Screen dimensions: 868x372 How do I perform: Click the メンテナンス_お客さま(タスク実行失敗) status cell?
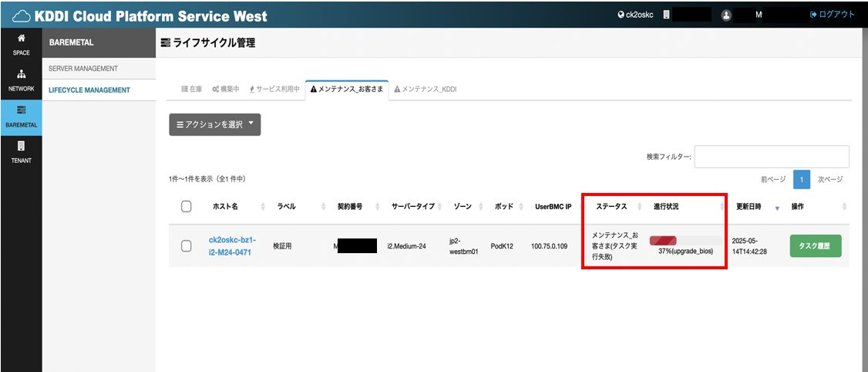tap(615, 245)
